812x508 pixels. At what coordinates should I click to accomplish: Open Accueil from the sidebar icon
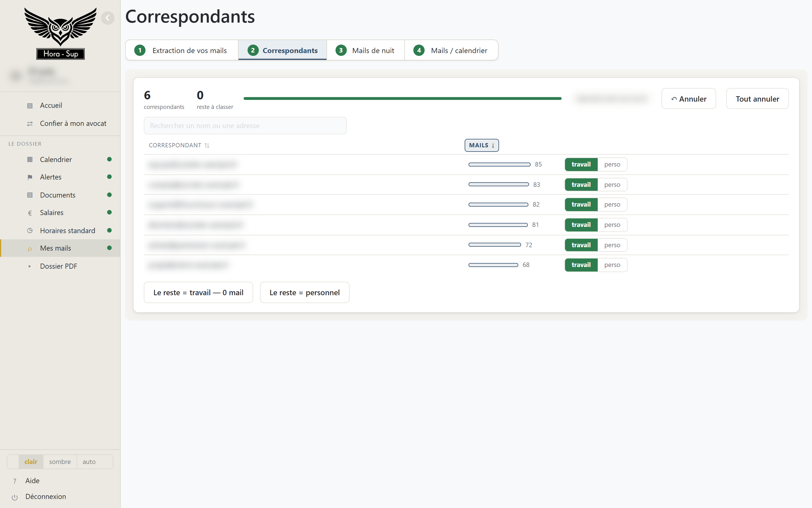[x=30, y=106]
